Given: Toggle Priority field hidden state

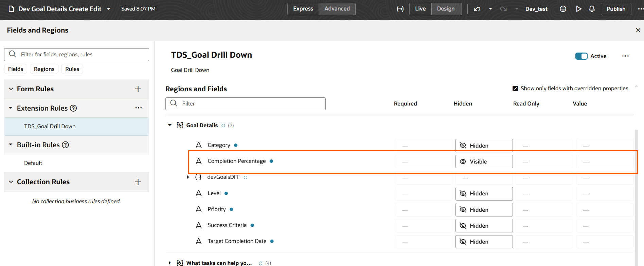Looking at the screenshot, I should tap(484, 210).
